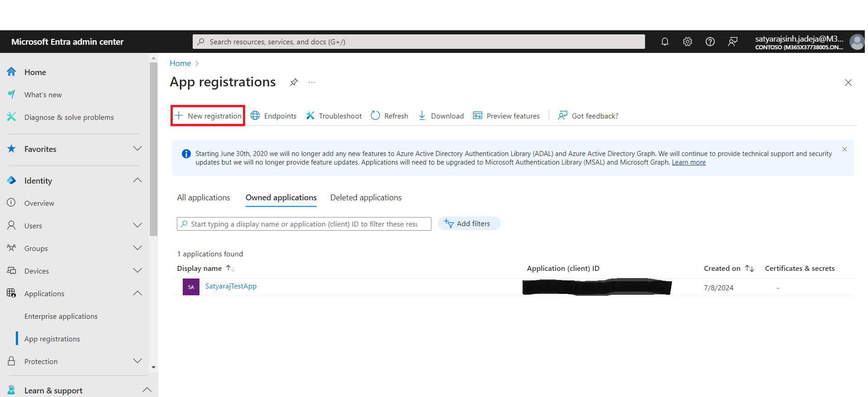The image size is (868, 397).
Task: Click the Home breadcrumb link
Action: [180, 63]
